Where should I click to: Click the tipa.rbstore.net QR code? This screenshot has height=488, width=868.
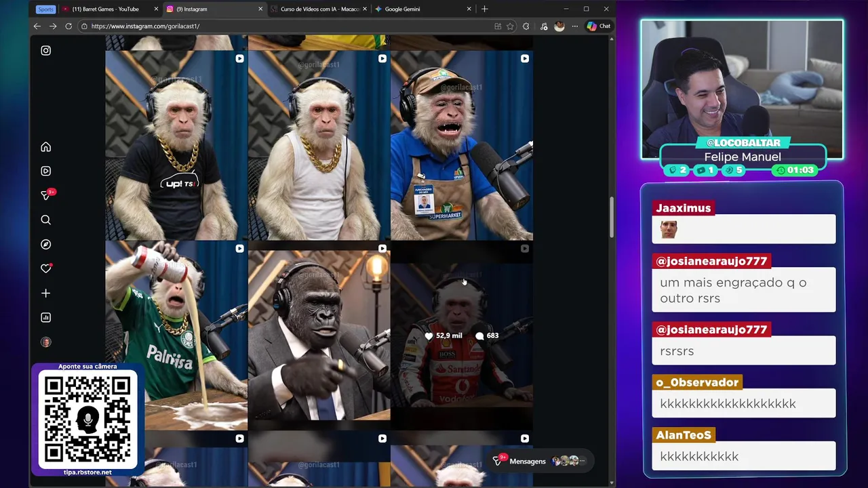(87, 419)
